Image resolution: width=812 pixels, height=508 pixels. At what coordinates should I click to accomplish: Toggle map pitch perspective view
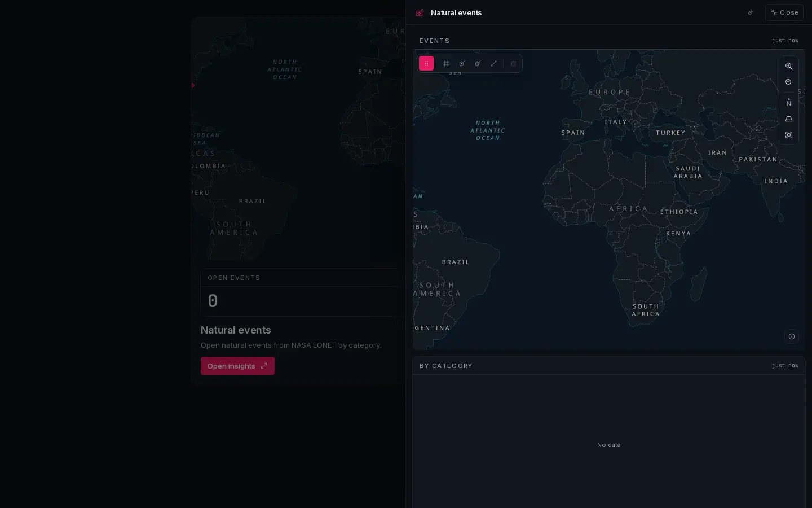pos(789,119)
